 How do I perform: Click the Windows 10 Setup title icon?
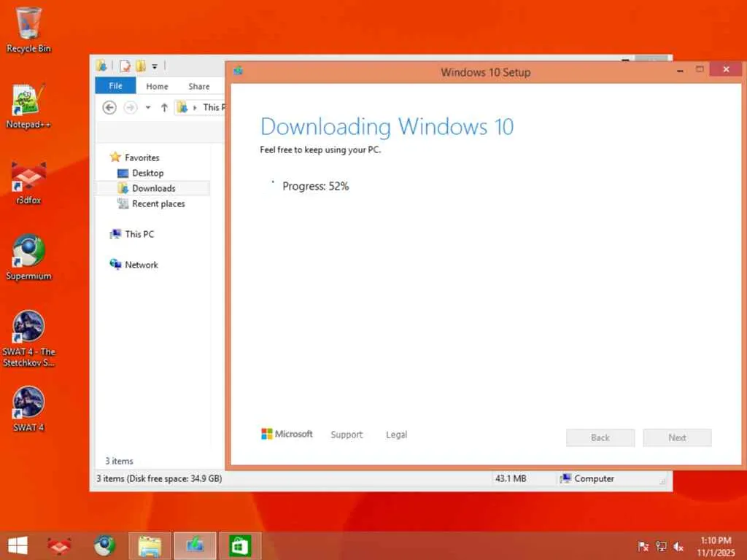tap(239, 71)
